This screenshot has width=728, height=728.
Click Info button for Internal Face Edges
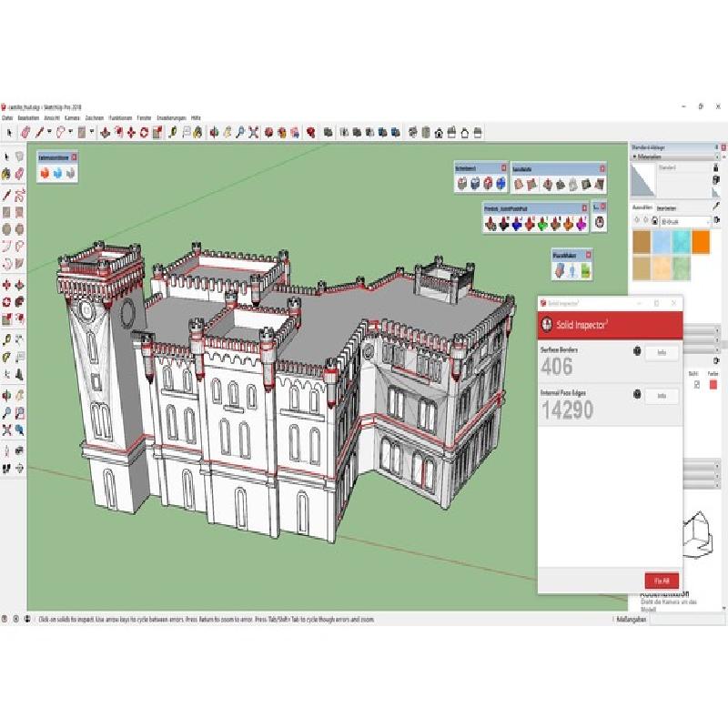click(662, 396)
